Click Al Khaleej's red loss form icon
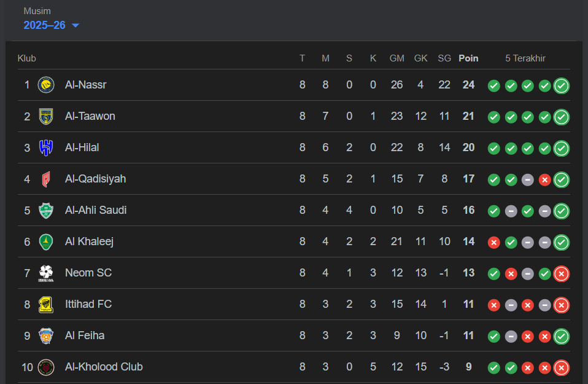 click(x=493, y=242)
